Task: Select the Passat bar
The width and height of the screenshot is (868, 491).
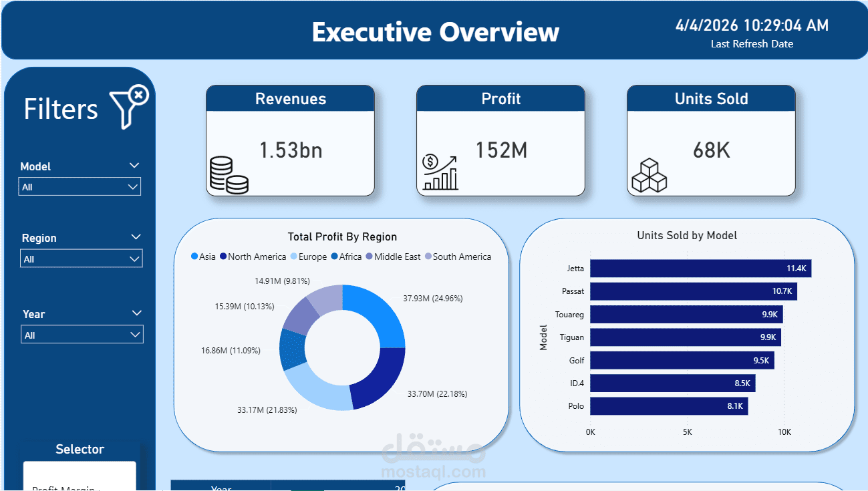Action: tap(694, 291)
